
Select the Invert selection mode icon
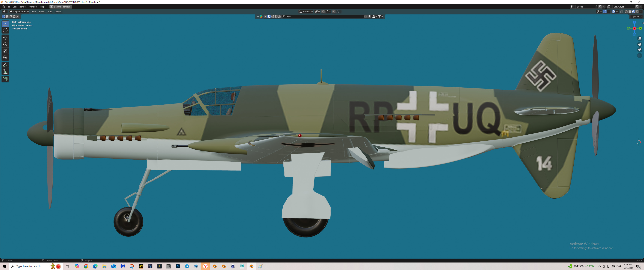(14, 16)
